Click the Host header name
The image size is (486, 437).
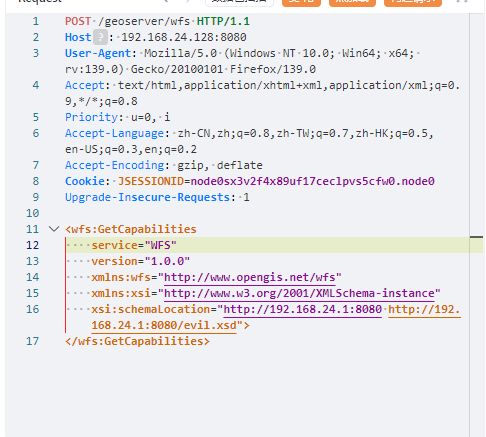[x=78, y=37]
